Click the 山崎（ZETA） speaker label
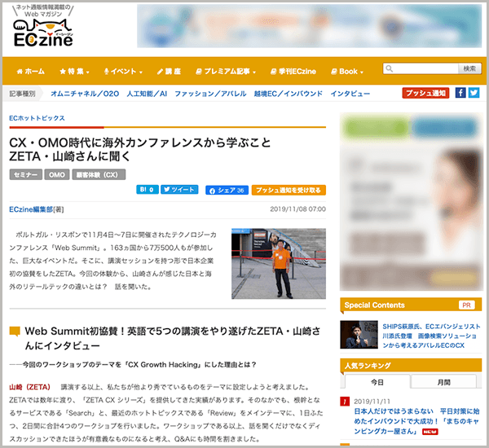The height and width of the screenshot is (448, 489). tap(30, 387)
